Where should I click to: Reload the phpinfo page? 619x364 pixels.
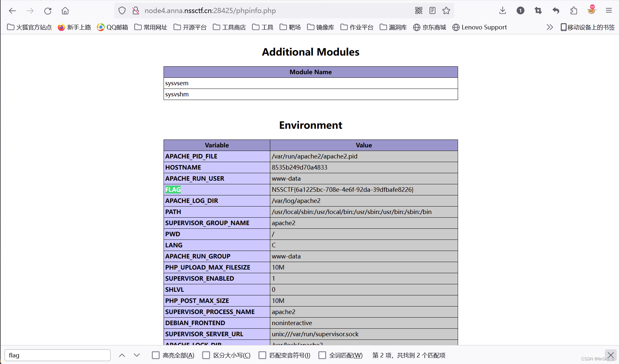click(x=48, y=11)
